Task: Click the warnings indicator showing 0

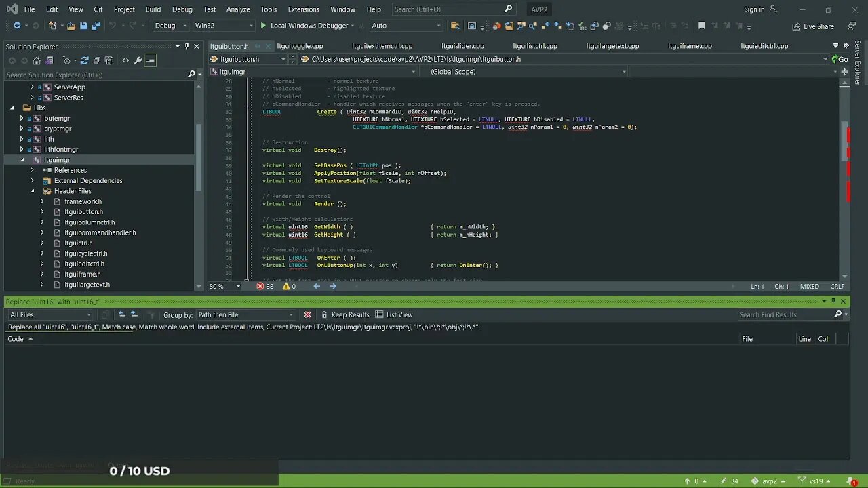Action: (x=289, y=286)
